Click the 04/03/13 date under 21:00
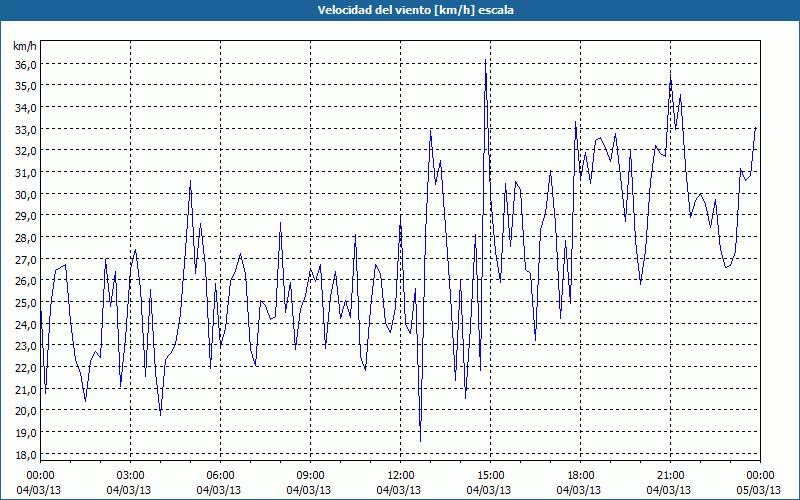This screenshot has height=500, width=800. 668,490
